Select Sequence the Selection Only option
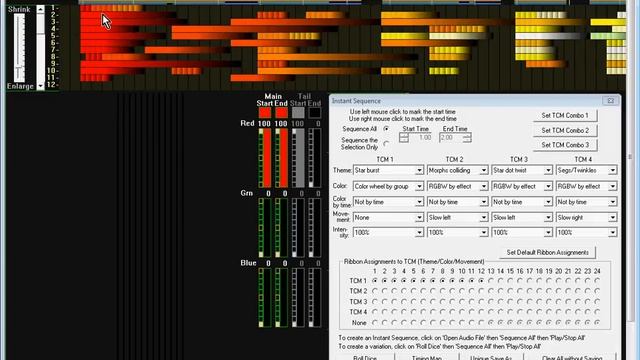 [x=386, y=144]
